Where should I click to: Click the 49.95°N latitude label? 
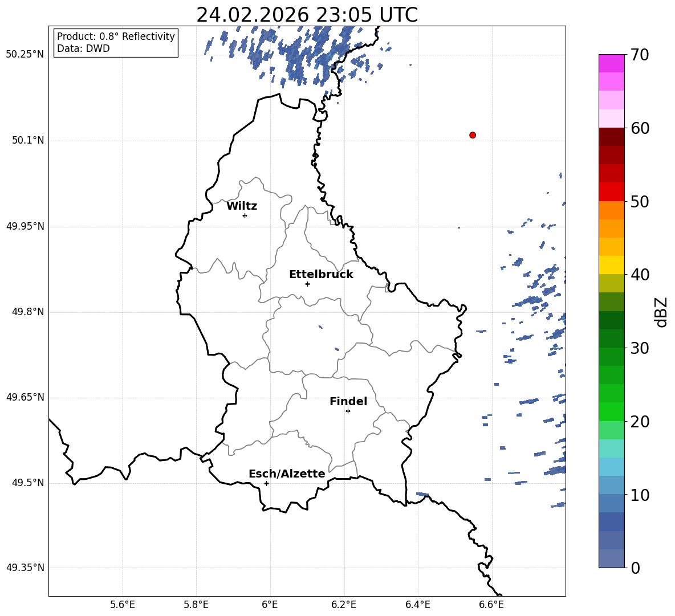(25, 226)
